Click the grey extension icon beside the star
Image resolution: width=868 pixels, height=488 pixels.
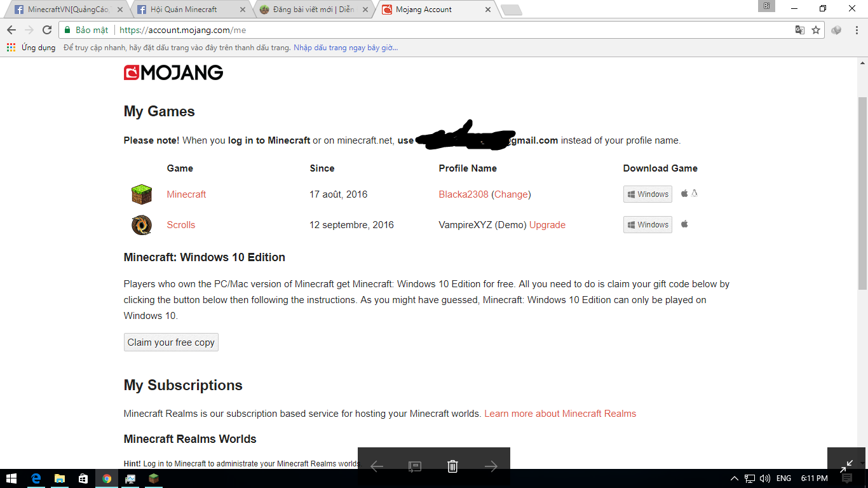point(836,30)
